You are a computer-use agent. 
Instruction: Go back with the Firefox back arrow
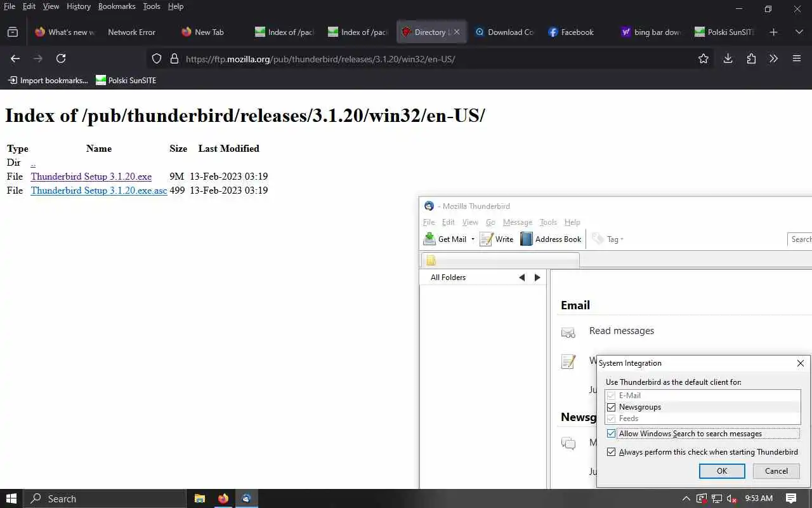[x=15, y=58]
